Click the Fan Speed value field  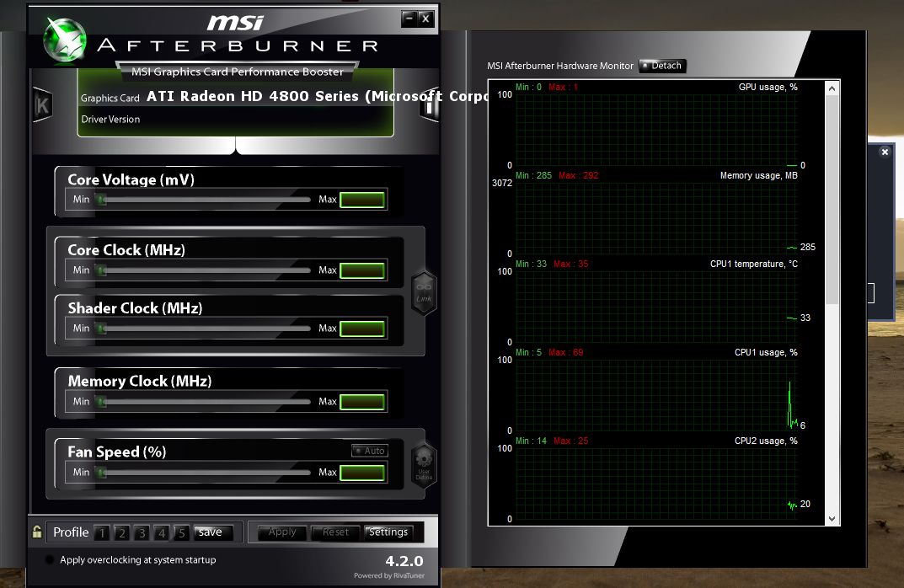click(362, 473)
